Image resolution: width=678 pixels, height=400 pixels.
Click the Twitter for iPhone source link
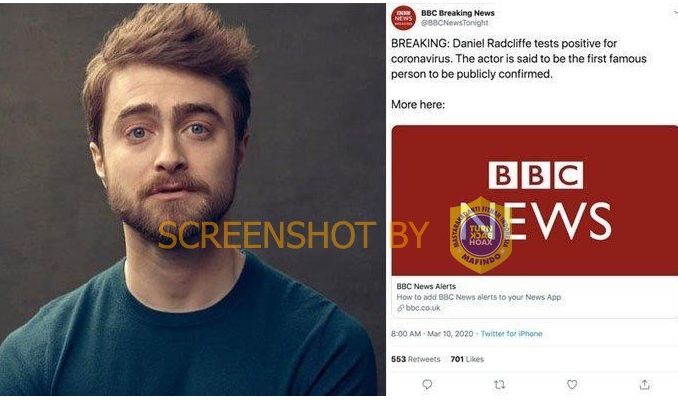[x=511, y=333]
